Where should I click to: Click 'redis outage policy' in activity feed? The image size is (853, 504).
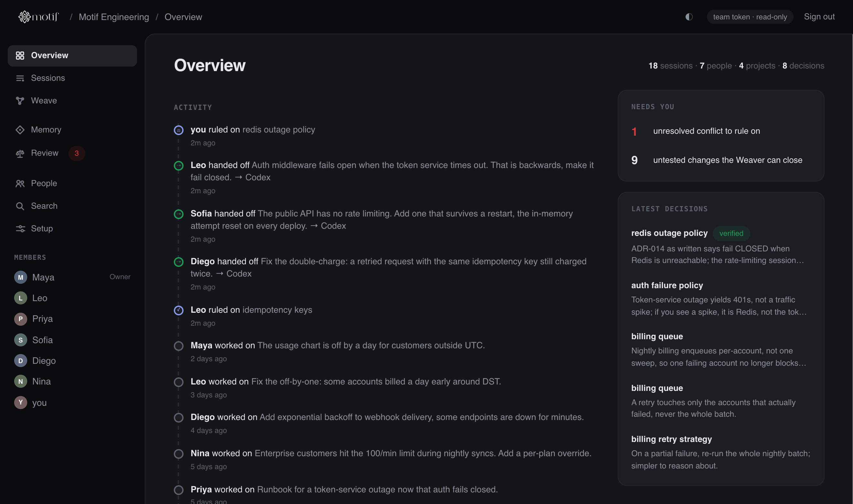point(279,130)
